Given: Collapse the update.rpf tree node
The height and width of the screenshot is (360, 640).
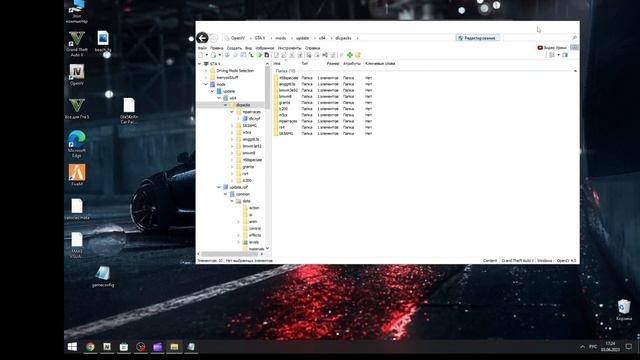Looking at the screenshot, I should (x=219, y=187).
